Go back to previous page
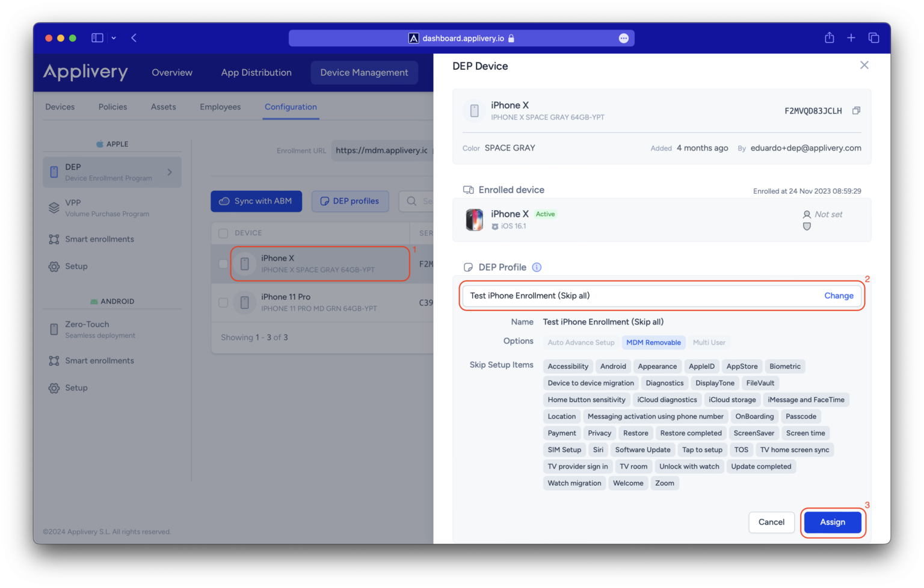 pyautogui.click(x=134, y=38)
